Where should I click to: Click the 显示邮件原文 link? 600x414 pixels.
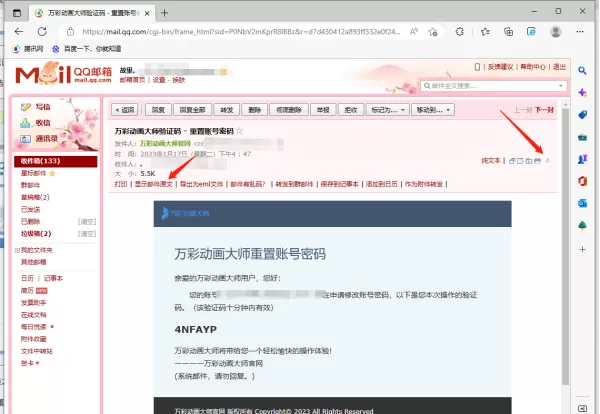153,184
